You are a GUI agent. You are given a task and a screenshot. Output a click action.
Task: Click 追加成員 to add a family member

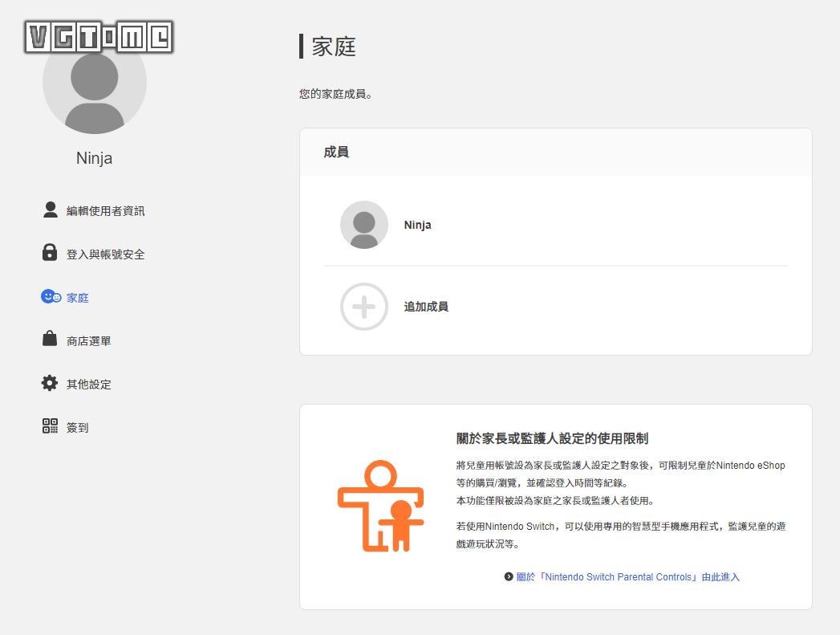click(426, 307)
